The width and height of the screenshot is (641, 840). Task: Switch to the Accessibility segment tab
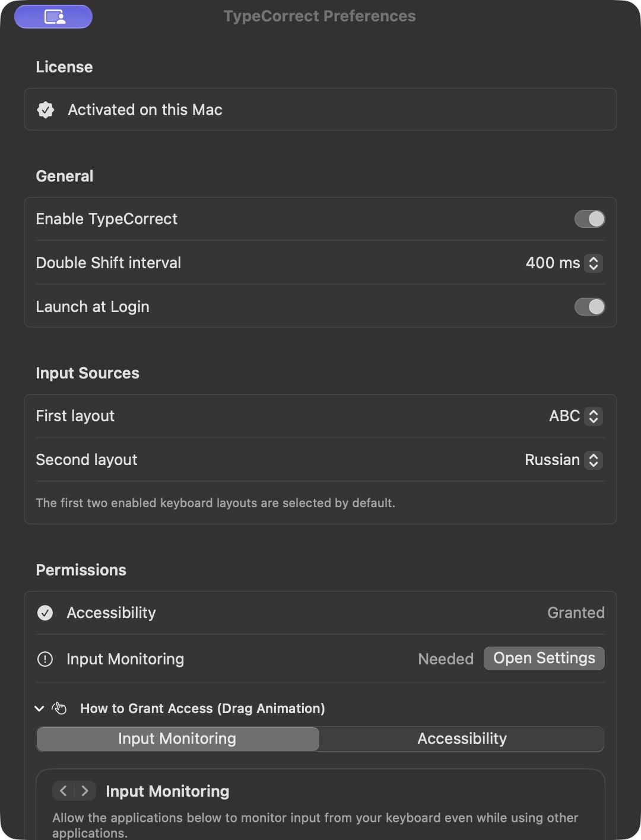click(x=462, y=739)
